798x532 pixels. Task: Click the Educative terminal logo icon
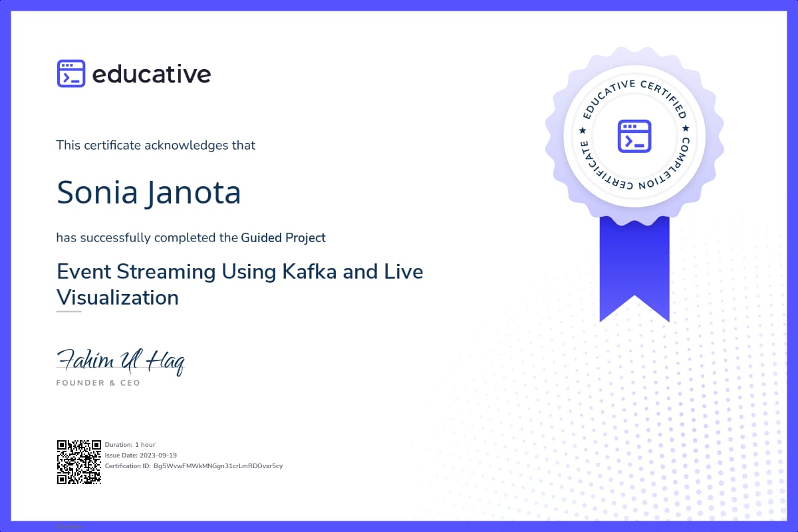tap(71, 74)
